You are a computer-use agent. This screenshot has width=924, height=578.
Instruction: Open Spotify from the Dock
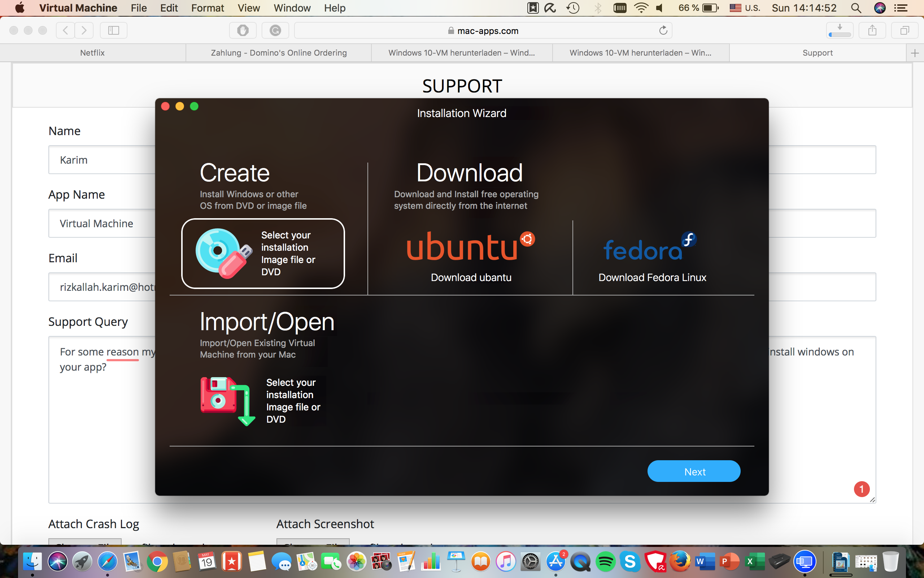[605, 562]
